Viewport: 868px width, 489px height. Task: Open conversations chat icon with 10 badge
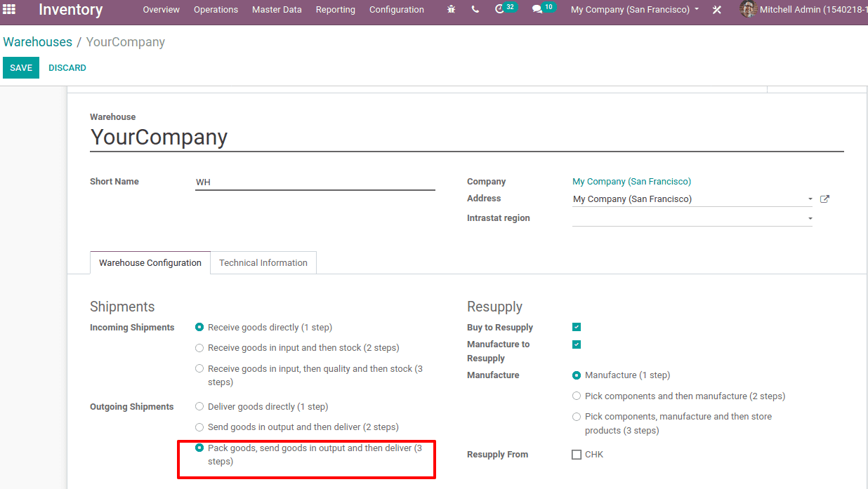tap(544, 9)
